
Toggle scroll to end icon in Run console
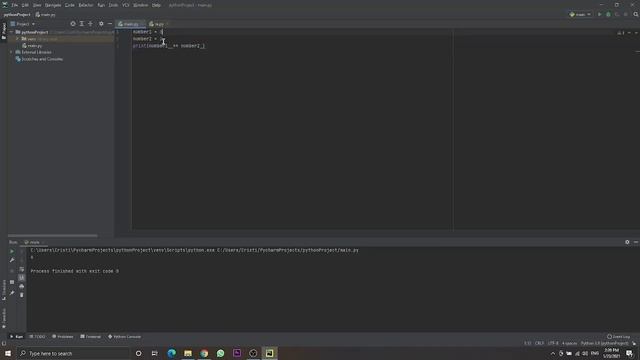pos(22,278)
